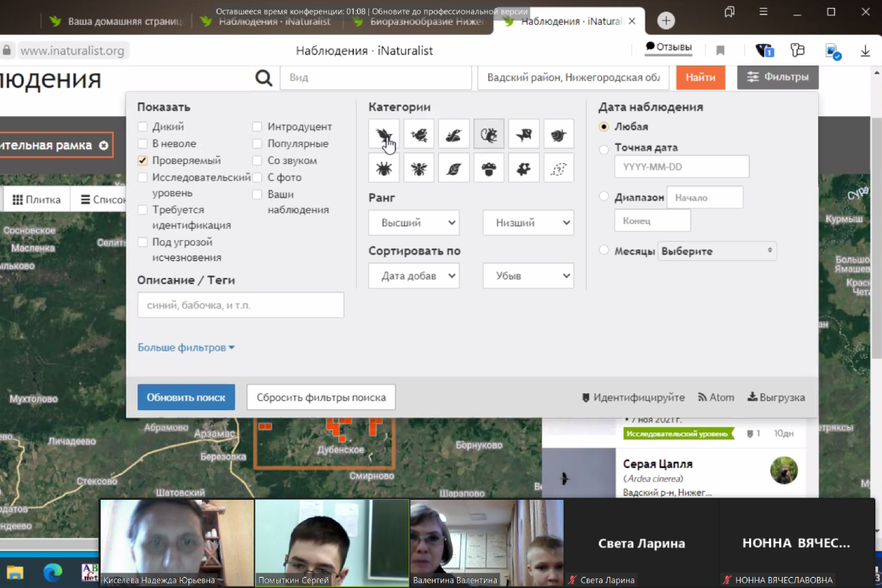This screenshot has width=882, height=588.
Task: Select the Fungi (mushroom) category icon
Action: pos(489,168)
